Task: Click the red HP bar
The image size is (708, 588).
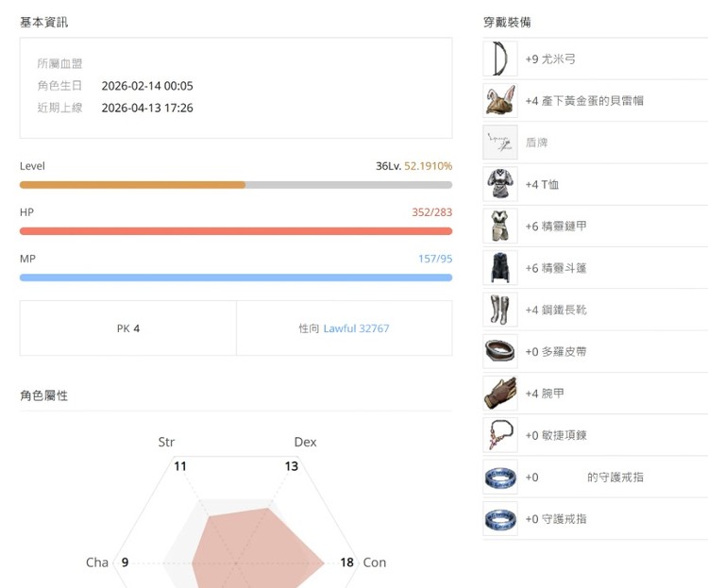Action: (235, 231)
